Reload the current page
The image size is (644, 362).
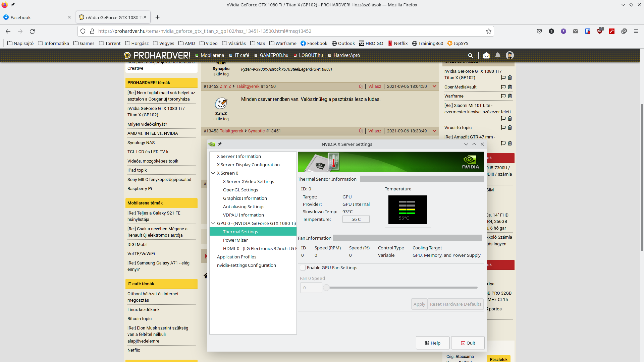pos(32,31)
